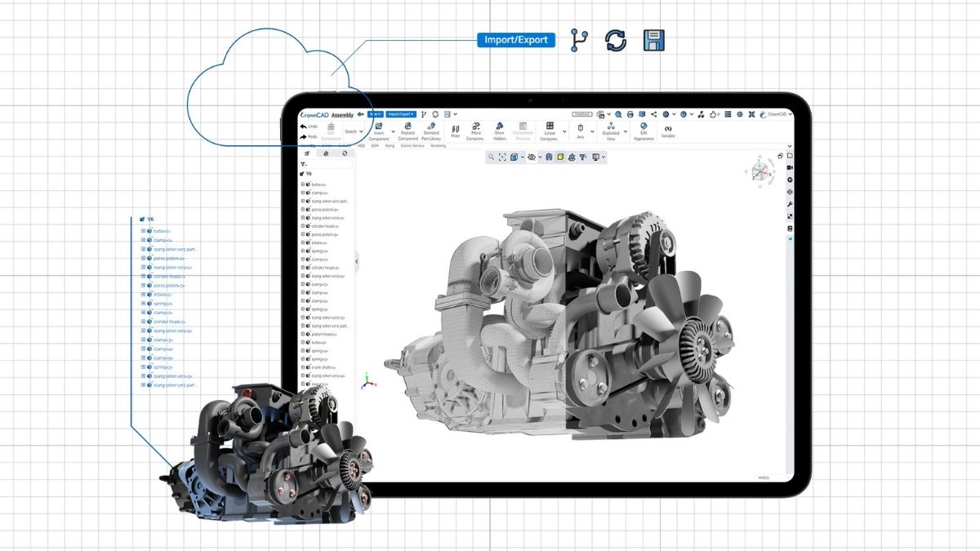Image resolution: width=980 pixels, height=551 pixels.
Task: Expand the Exploded View dropdown arrow
Action: (x=626, y=131)
